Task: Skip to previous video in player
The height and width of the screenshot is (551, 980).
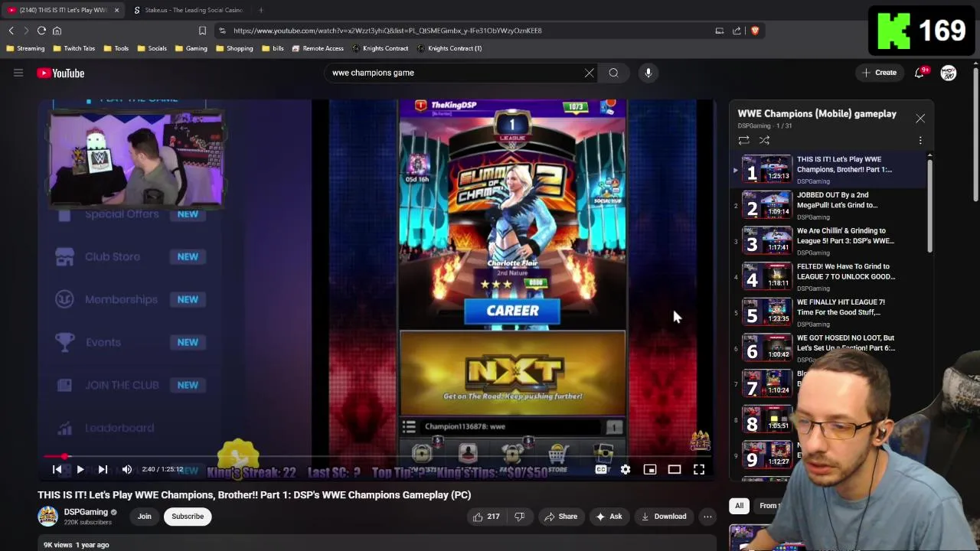Action: click(57, 469)
